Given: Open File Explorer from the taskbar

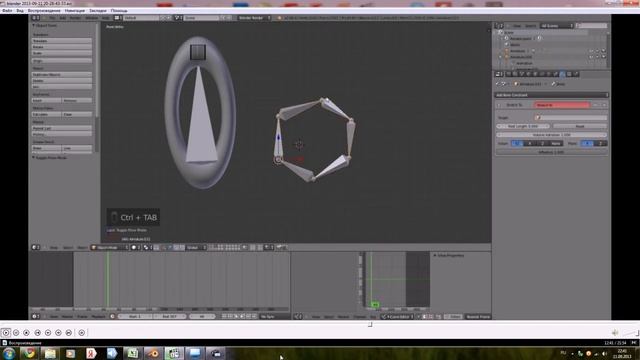Looking at the screenshot, I should point(50,353).
